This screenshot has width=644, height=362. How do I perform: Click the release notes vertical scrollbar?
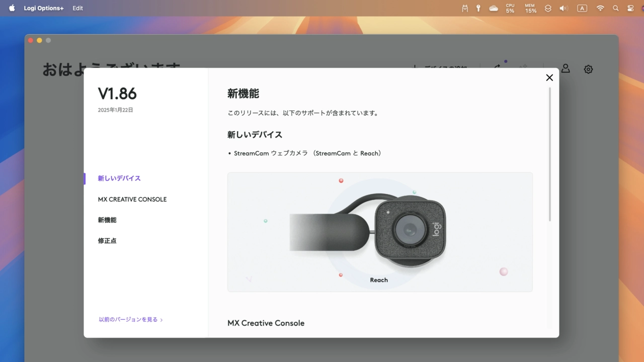tap(550, 154)
